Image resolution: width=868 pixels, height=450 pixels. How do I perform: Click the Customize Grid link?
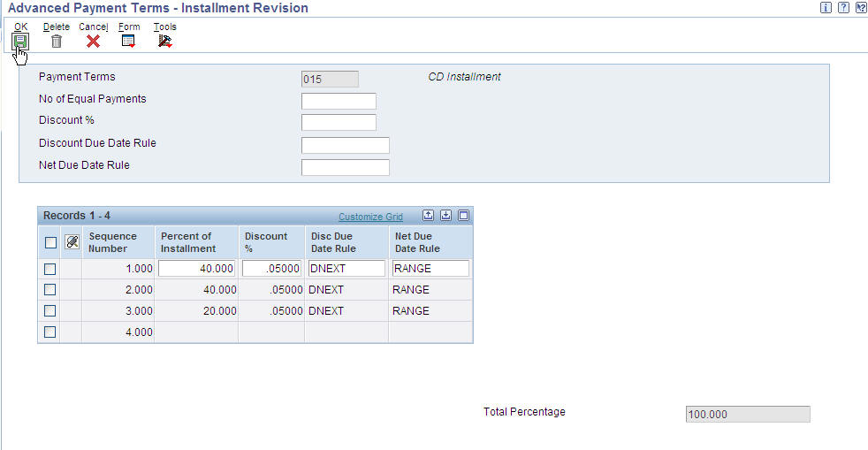click(x=371, y=217)
